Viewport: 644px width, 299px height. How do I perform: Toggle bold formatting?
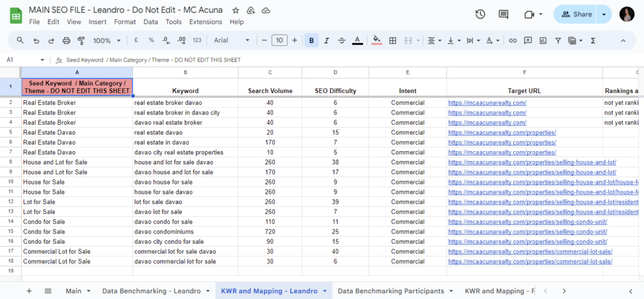tap(312, 40)
